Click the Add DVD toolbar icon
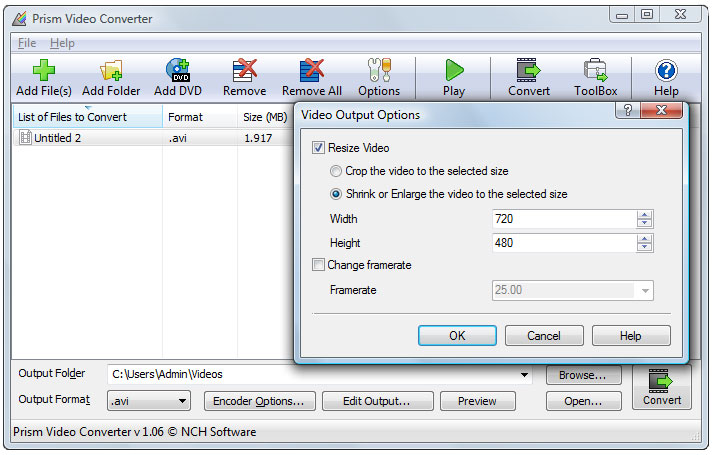The width and height of the screenshot is (713, 455). pos(178,70)
